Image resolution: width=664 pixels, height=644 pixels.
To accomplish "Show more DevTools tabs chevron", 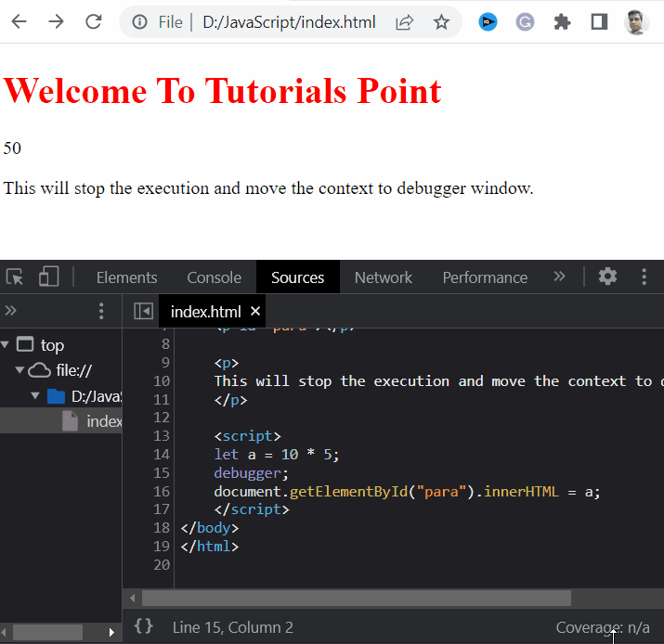I will click(559, 277).
